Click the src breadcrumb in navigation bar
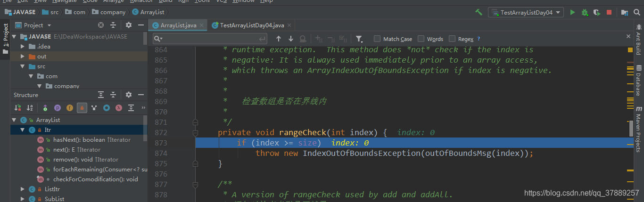 point(51,12)
